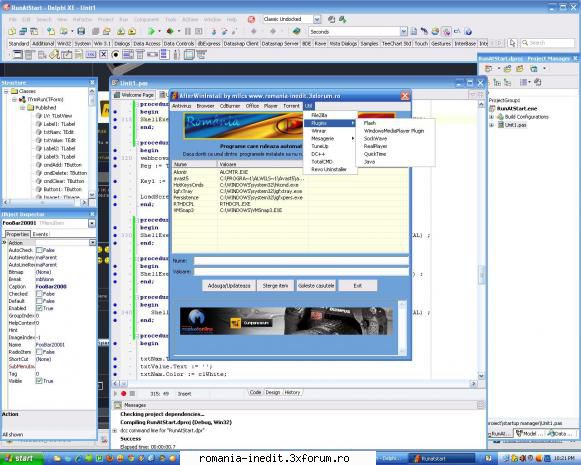Select the TScrollBar component in Standard palette

152,55
